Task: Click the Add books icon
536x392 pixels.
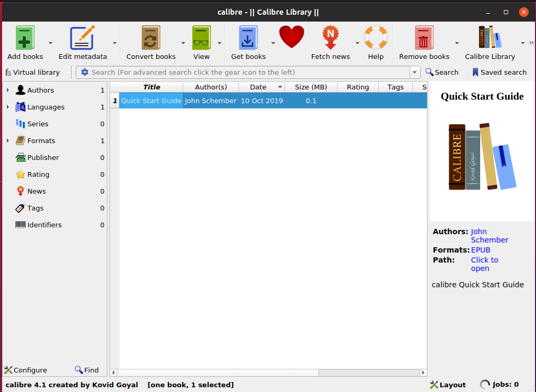Action: click(25, 37)
